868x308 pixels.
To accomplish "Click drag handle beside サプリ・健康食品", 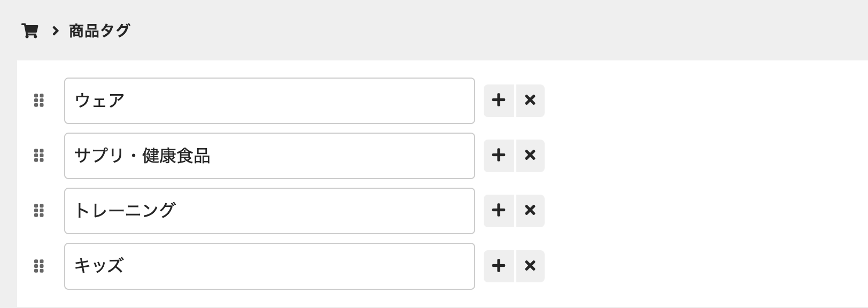I will click(x=38, y=156).
